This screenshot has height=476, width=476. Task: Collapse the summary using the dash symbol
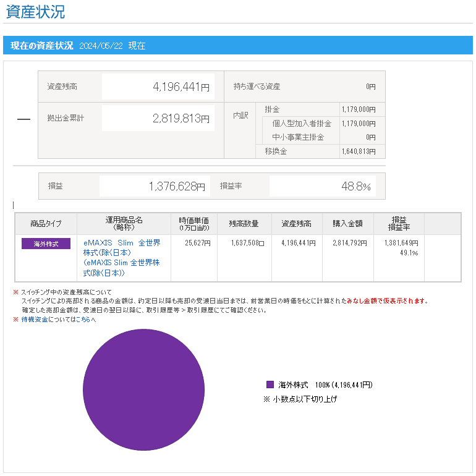[23, 119]
